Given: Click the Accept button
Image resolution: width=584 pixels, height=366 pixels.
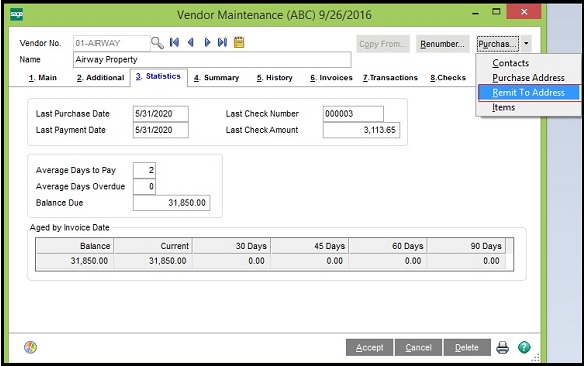Looking at the screenshot, I should (x=369, y=347).
